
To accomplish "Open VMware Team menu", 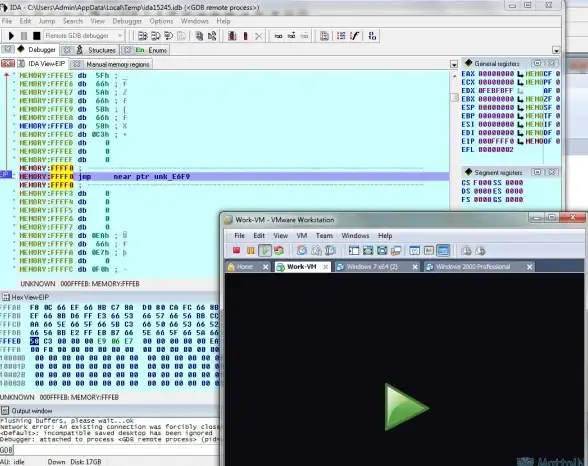I will pyautogui.click(x=324, y=235).
